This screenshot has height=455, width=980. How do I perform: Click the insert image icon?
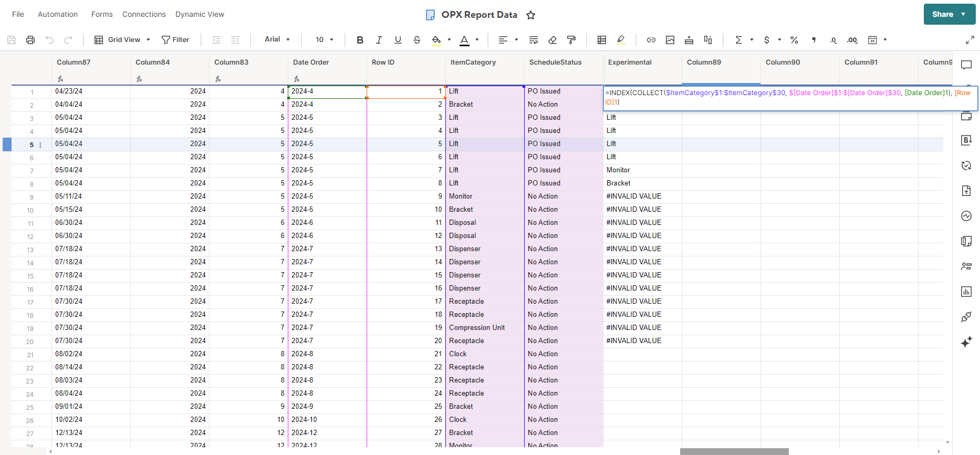click(670, 40)
